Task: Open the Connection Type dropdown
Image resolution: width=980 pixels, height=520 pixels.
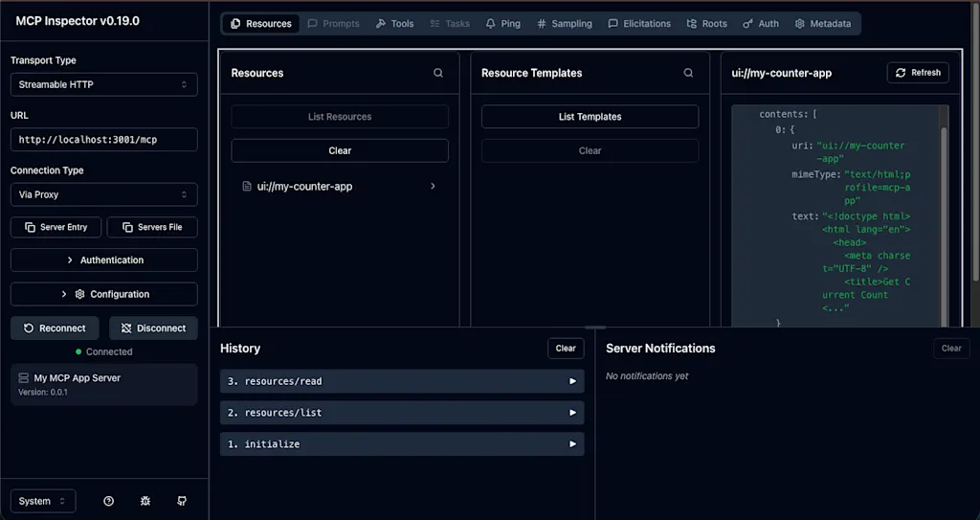Action: (103, 194)
